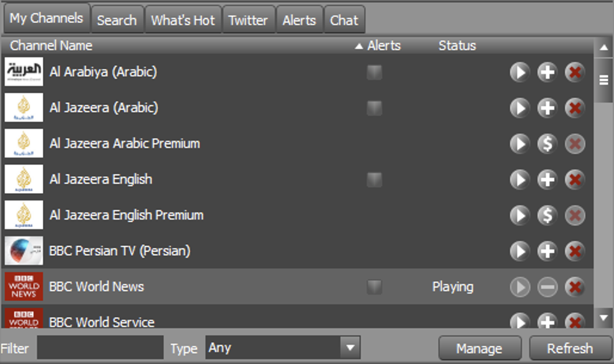This screenshot has width=614, height=364.
Task: Open the Search tab
Action: pyautogui.click(x=117, y=20)
